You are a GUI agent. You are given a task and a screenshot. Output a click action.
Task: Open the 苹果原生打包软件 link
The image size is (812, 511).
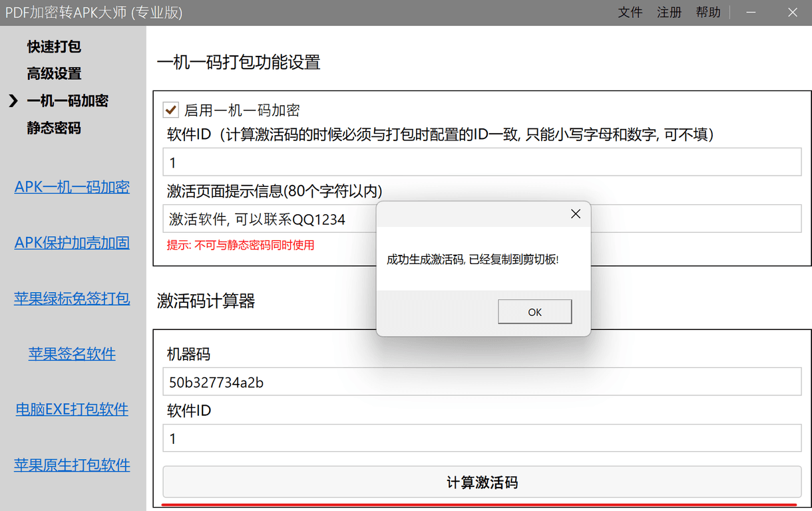(72, 464)
